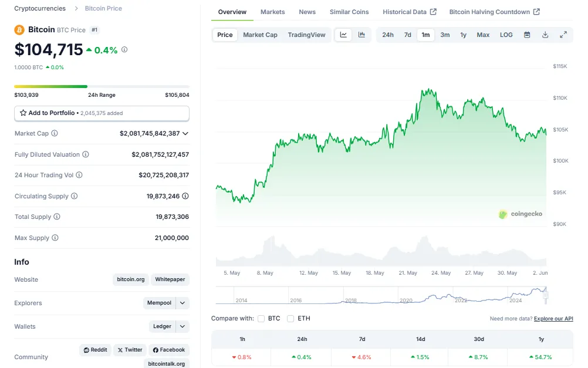This screenshot has width=588, height=368.
Task: Open the Overview tab
Action: (232, 12)
